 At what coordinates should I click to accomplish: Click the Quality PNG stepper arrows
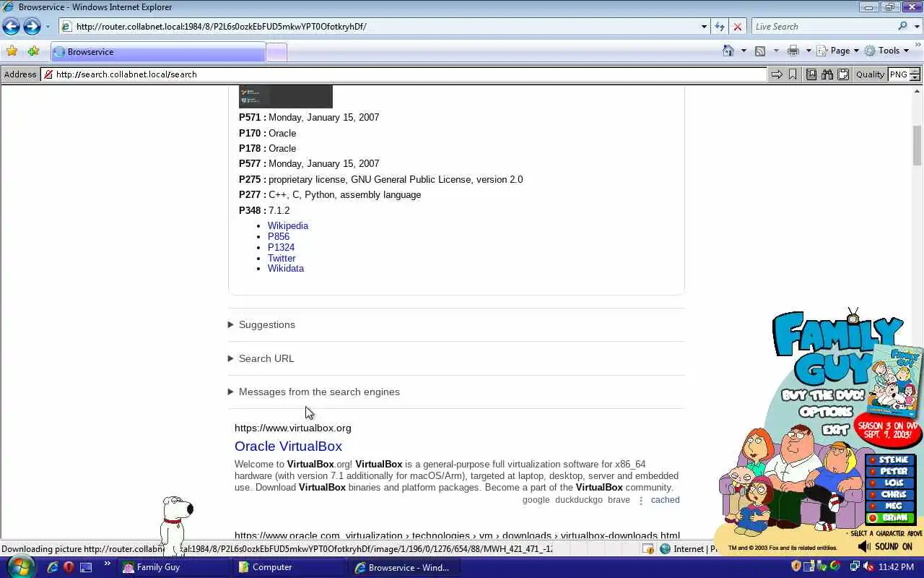pos(915,74)
